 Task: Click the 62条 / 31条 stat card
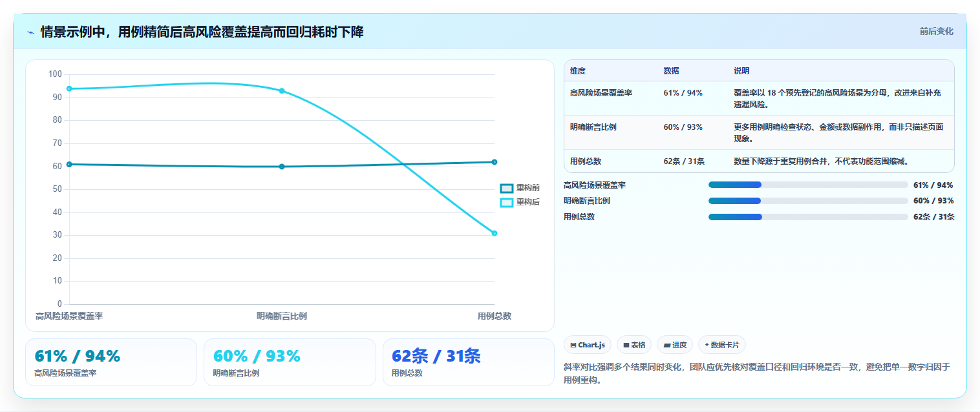[469, 362]
